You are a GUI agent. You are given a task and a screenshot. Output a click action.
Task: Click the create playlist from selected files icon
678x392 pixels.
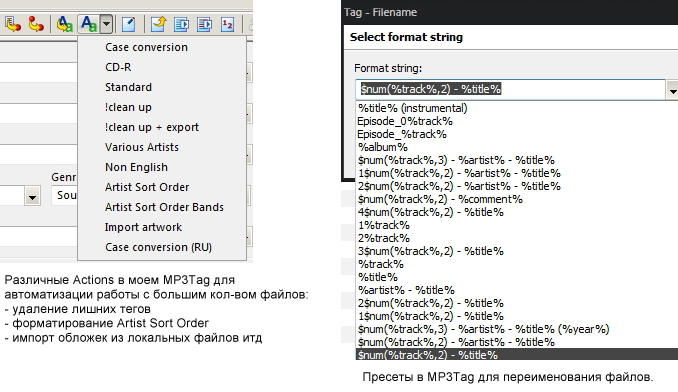[204, 24]
